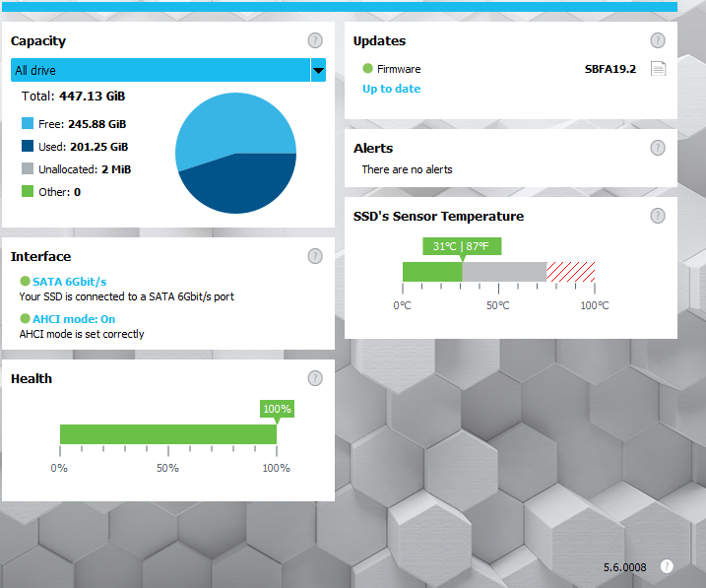This screenshot has height=588, width=706.
Task: Open the SSD's Sensor Temperature help icon
Action: tap(658, 216)
